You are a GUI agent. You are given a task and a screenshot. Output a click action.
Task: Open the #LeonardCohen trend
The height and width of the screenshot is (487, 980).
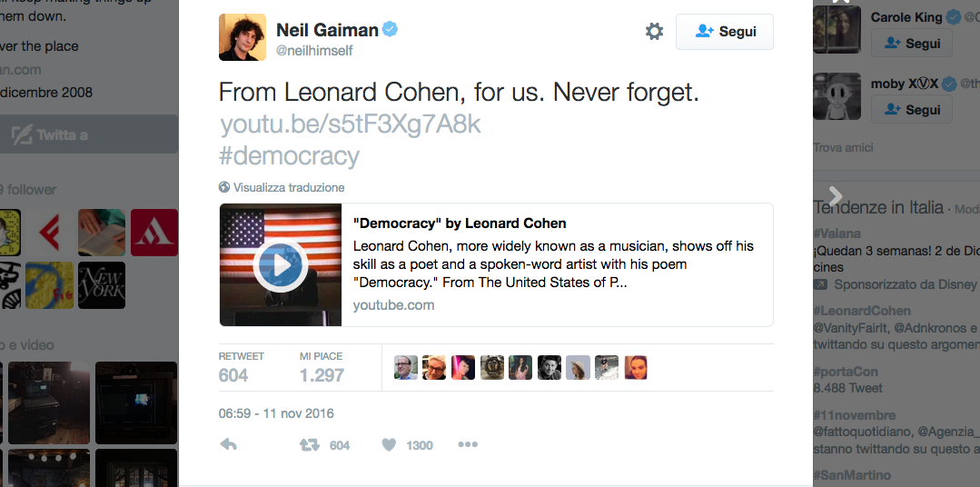(x=862, y=311)
